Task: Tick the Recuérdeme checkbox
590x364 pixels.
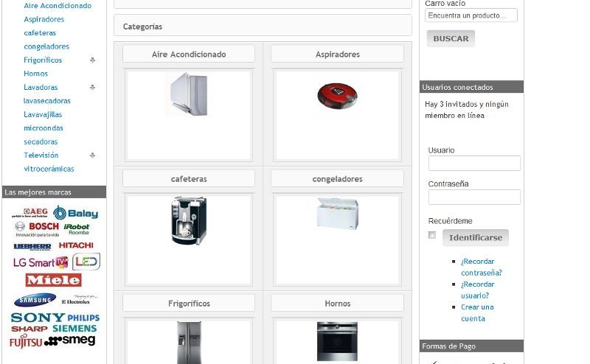Action: pos(432,235)
